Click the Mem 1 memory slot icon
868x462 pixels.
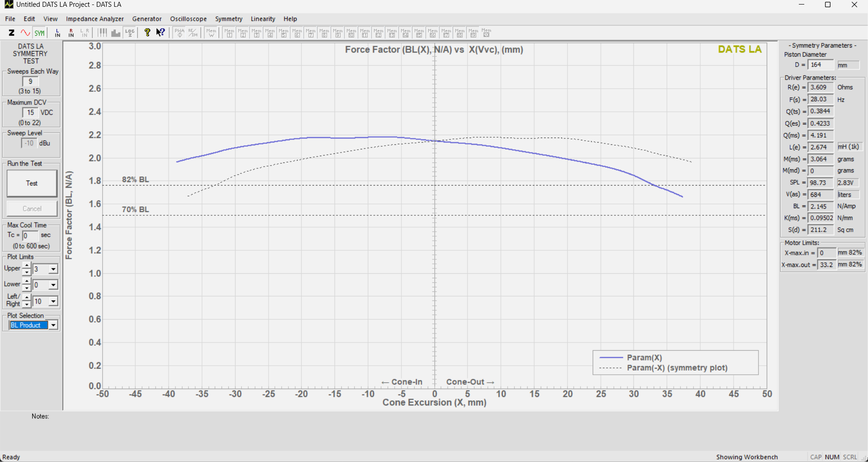pyautogui.click(x=229, y=33)
